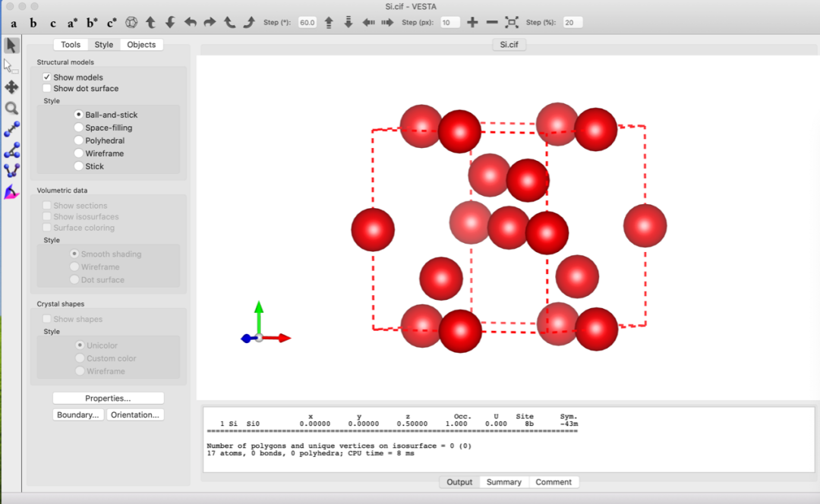The height and width of the screenshot is (504, 820).
Task: View along the c* reciprocal axis
Action: click(x=112, y=23)
